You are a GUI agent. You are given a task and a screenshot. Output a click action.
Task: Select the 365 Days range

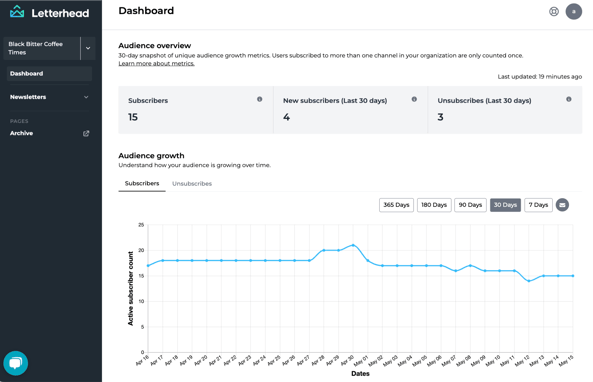point(396,205)
